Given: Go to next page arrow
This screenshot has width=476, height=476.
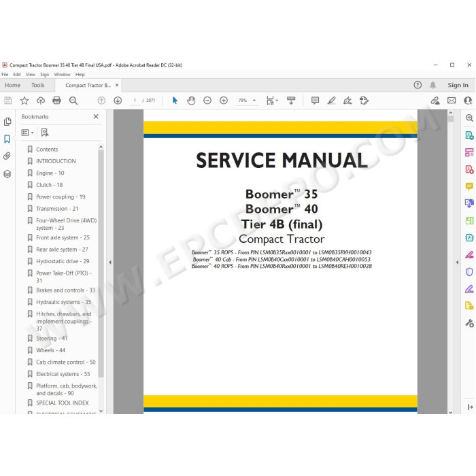Looking at the screenshot, I should (x=118, y=101).
